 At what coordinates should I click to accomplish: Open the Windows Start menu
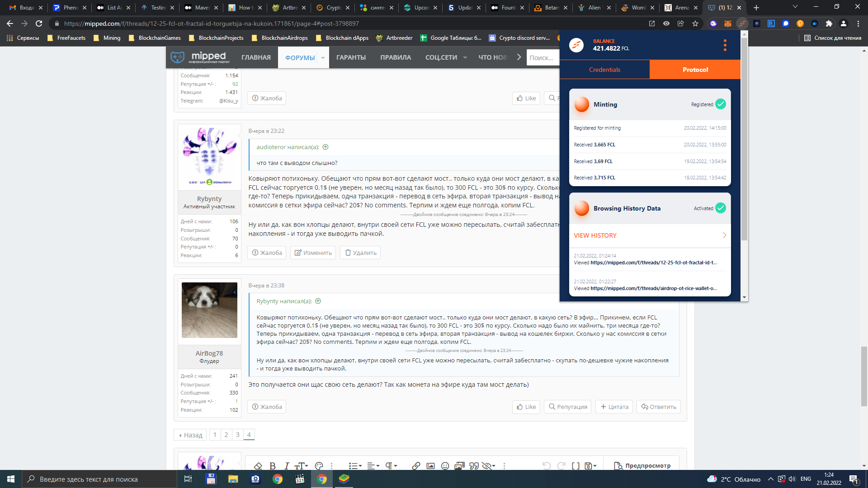(x=11, y=479)
